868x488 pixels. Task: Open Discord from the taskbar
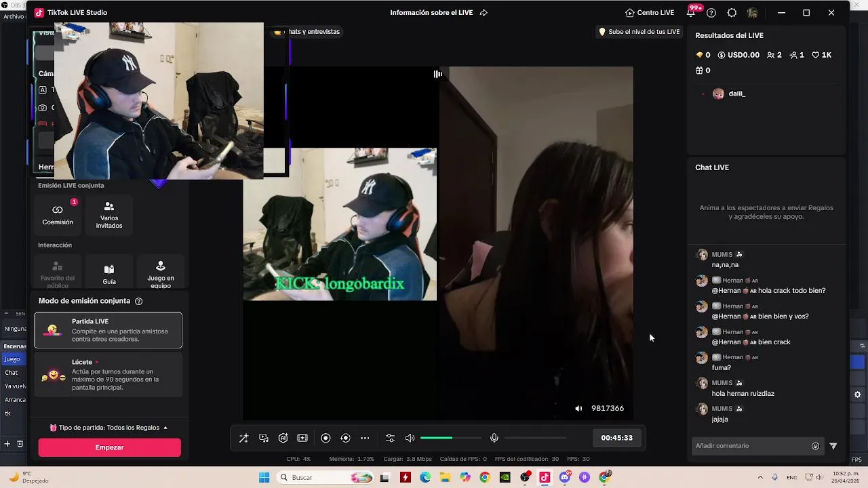tap(565, 477)
